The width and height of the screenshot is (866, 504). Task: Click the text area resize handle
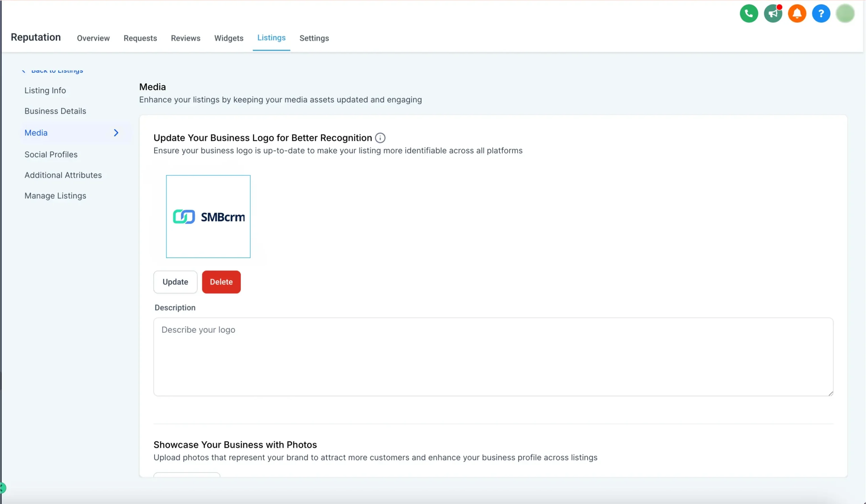point(830,393)
